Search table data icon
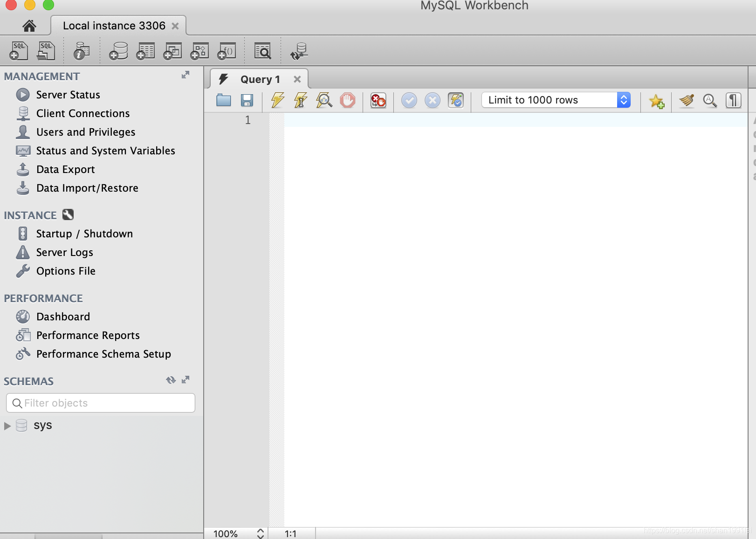The height and width of the screenshot is (539, 756). (x=262, y=51)
